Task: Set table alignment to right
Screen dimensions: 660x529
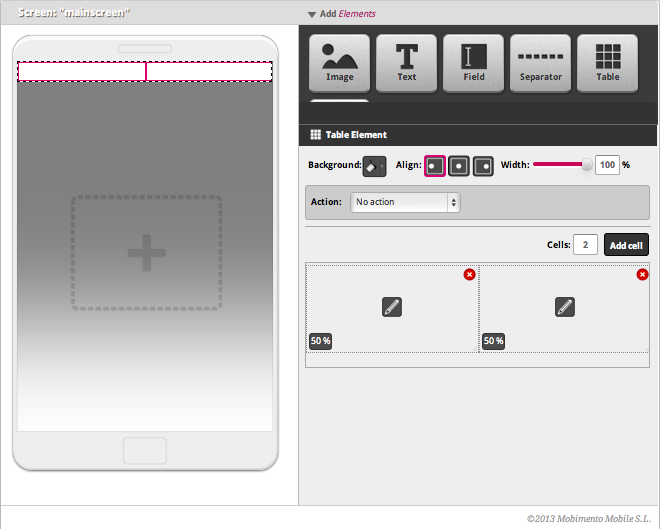Action: [x=483, y=166]
